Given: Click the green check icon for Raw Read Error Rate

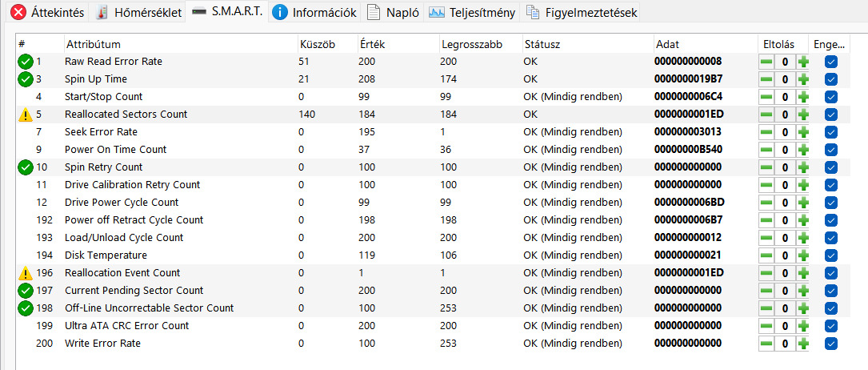Looking at the screenshot, I should click(25, 62).
